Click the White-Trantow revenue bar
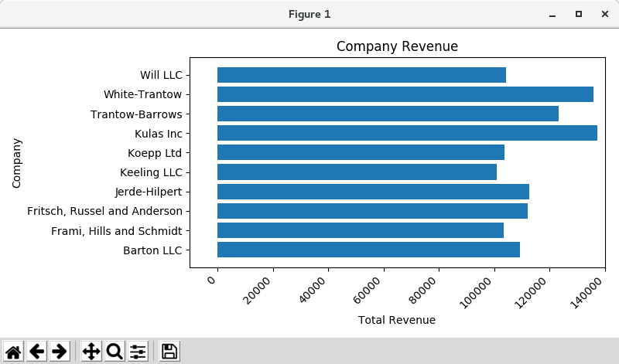This screenshot has width=619, height=364. point(405,94)
